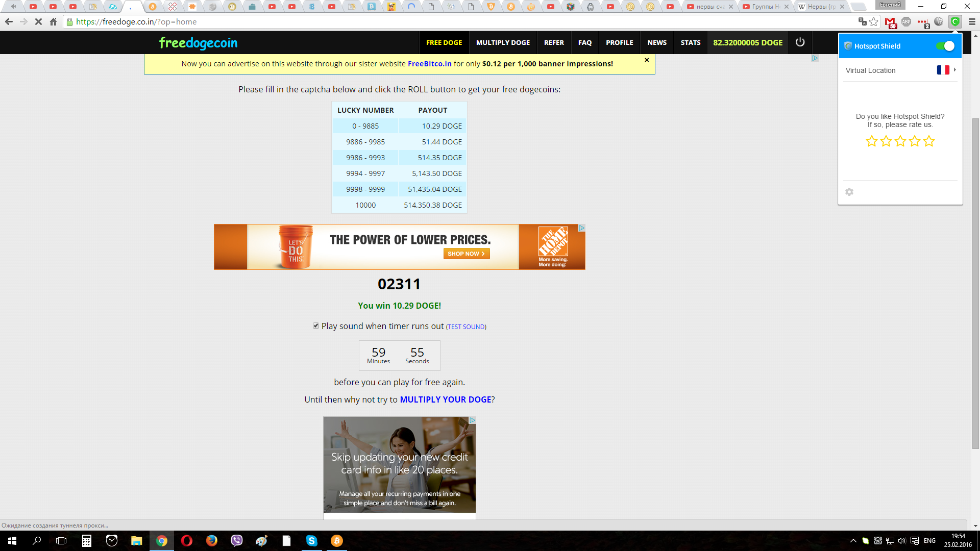Open the Bitcoin app on the taskbar
Screen dimensions: 980x551
(337, 541)
